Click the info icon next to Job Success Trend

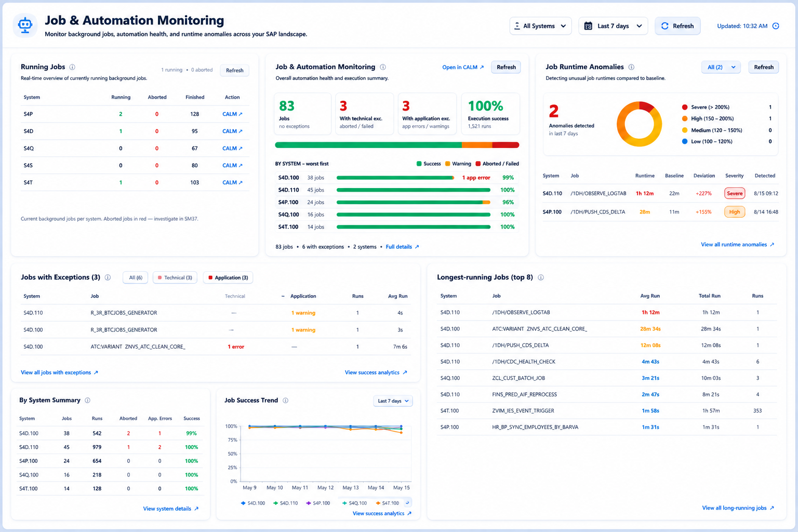pos(285,401)
